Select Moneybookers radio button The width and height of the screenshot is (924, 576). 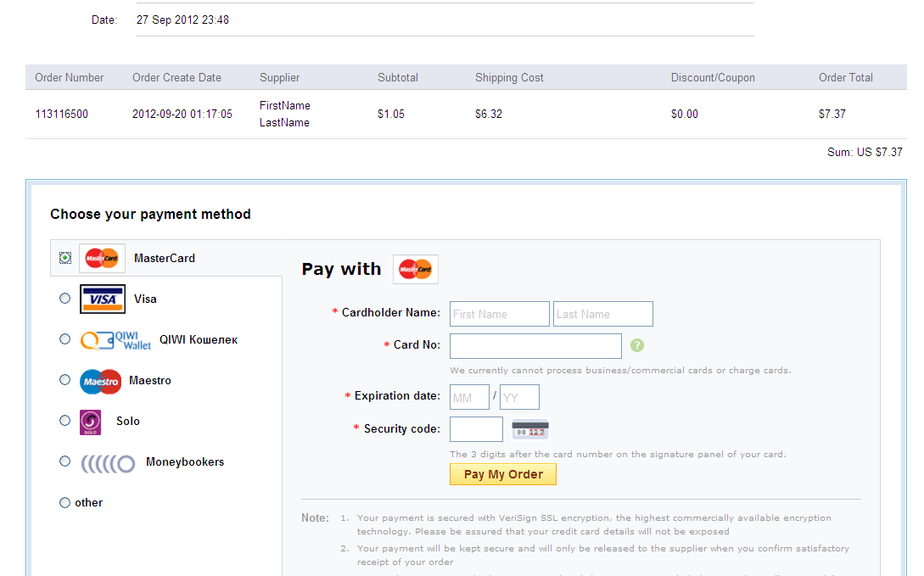click(x=64, y=461)
